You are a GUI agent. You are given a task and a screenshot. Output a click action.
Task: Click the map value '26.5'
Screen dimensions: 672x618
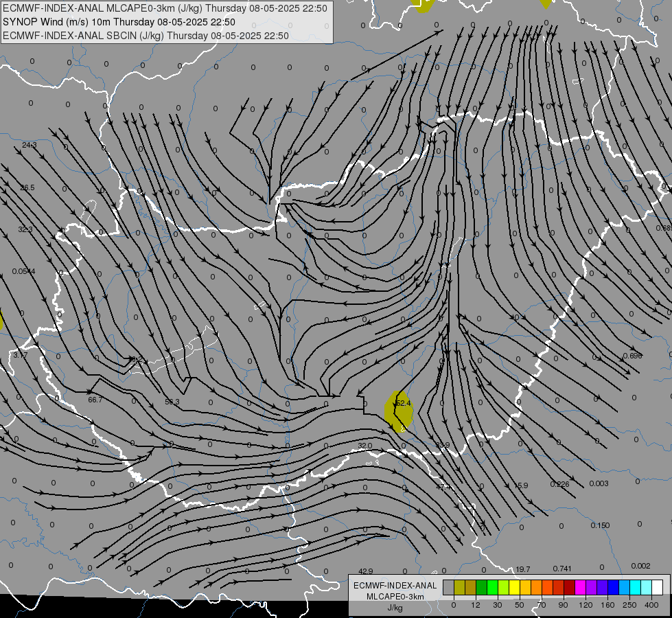[27, 187]
